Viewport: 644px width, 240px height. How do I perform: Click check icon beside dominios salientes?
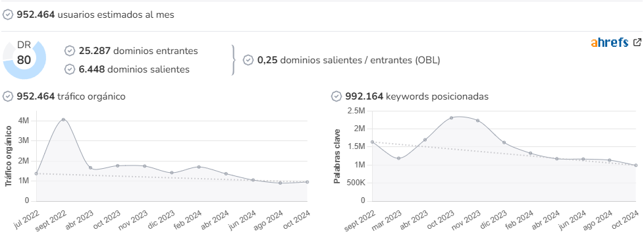pyautogui.click(x=70, y=69)
